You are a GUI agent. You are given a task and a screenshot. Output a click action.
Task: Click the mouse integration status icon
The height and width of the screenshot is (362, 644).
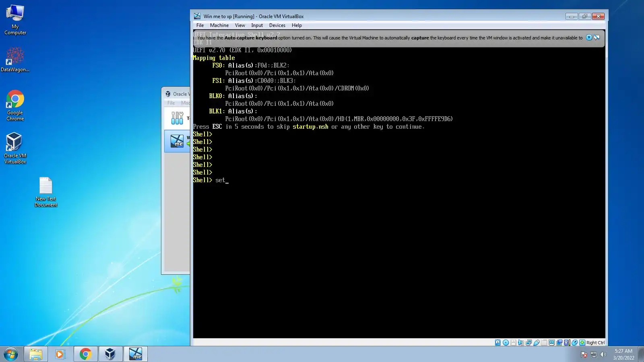574,343
